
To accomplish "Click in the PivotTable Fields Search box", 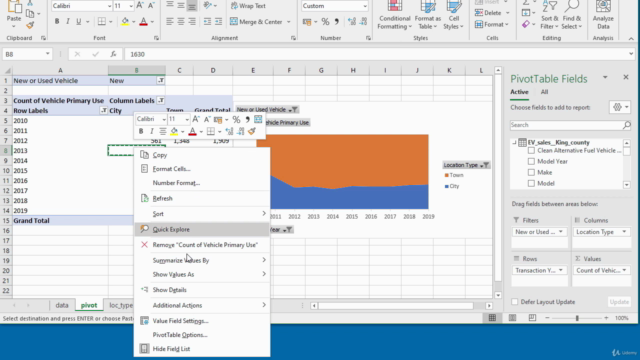I will pyautogui.click(x=566, y=125).
